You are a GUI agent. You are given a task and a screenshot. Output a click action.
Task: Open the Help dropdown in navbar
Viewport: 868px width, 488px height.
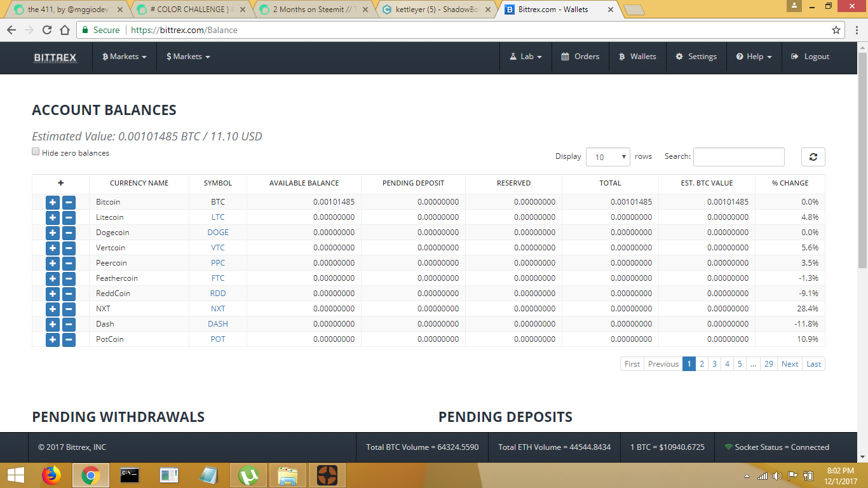pyautogui.click(x=754, y=57)
